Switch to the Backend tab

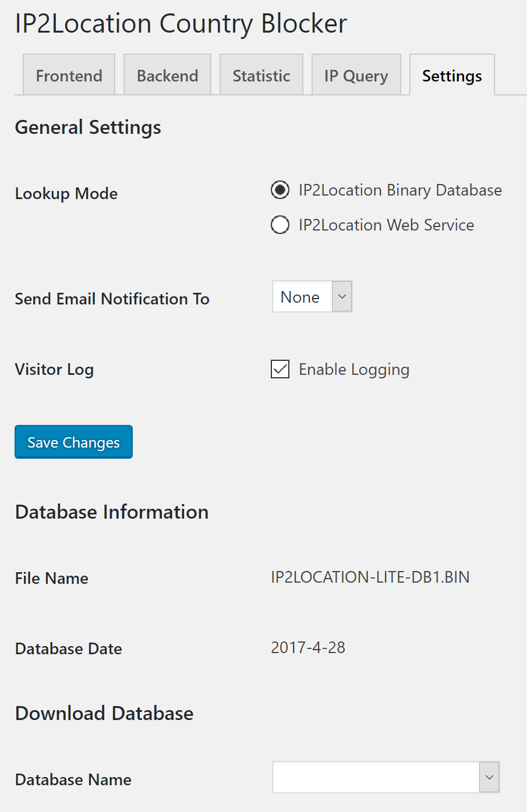pos(167,75)
